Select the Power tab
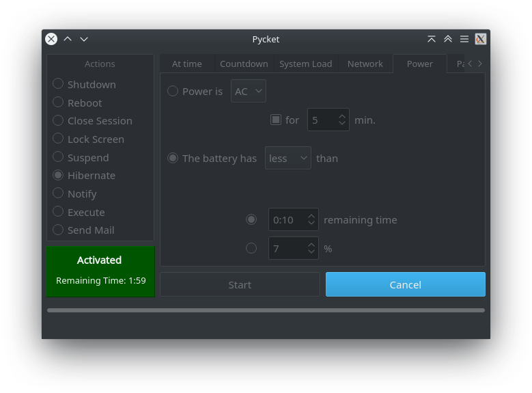 [420, 64]
